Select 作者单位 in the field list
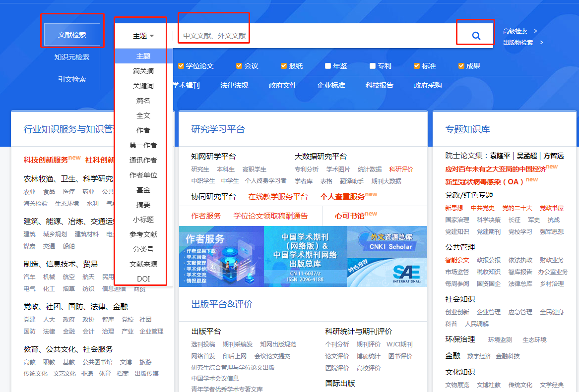 point(143,175)
